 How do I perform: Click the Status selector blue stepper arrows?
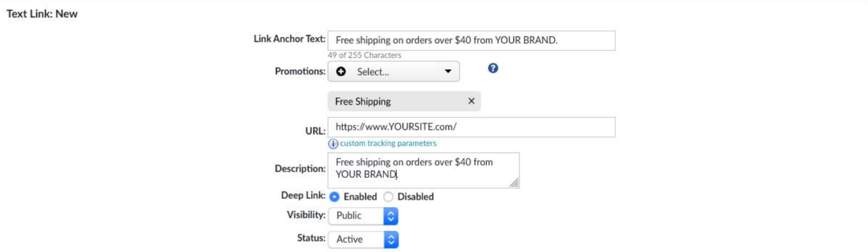click(x=391, y=239)
